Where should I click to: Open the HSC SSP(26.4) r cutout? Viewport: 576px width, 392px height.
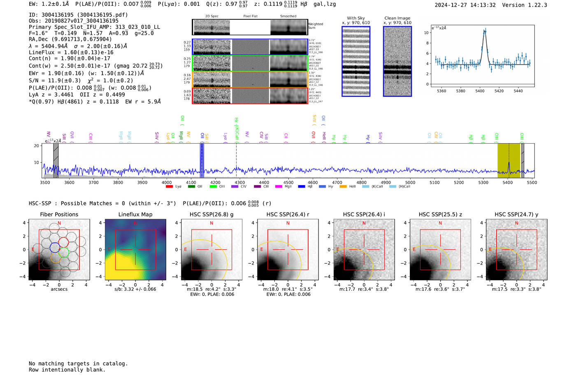pyautogui.click(x=288, y=249)
